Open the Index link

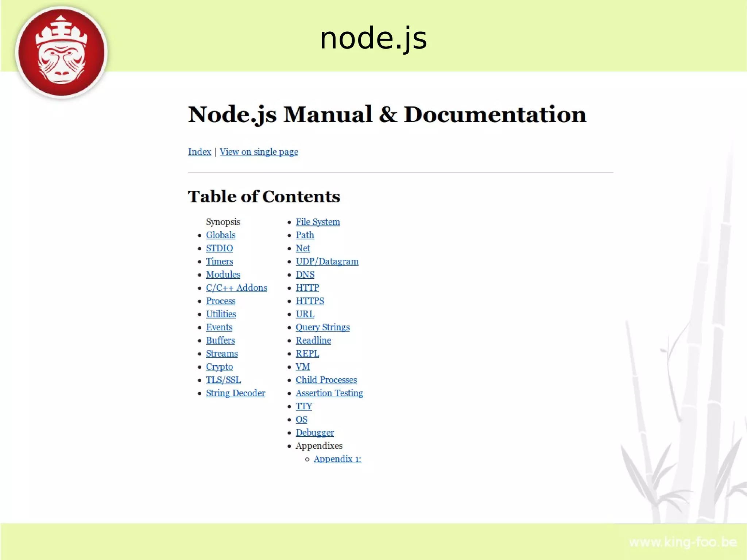[199, 152]
